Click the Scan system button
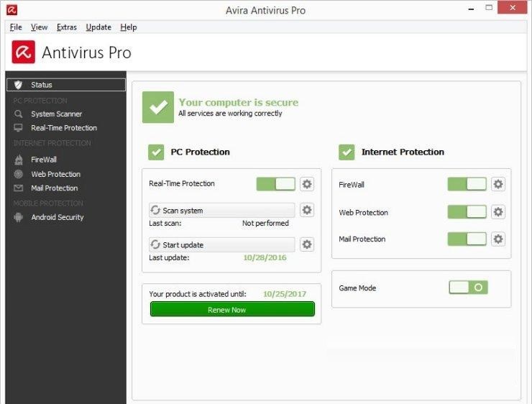This screenshot has height=404, width=532. (222, 211)
